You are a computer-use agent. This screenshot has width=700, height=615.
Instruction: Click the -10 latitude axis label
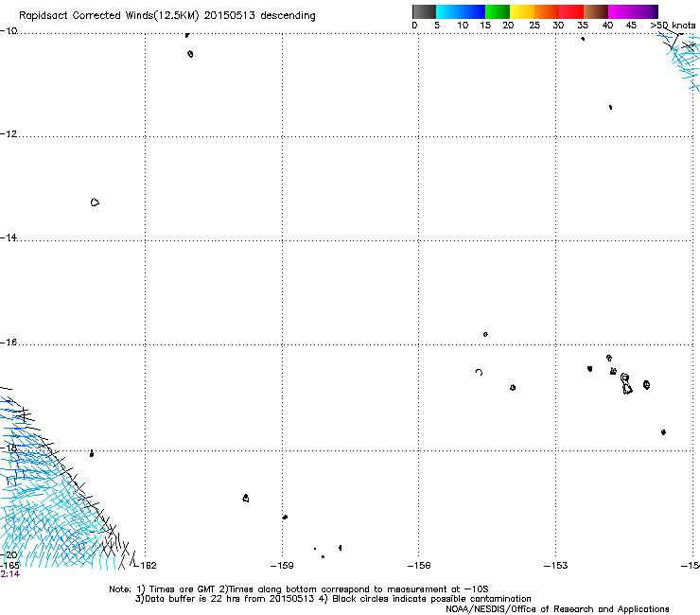coord(9,31)
